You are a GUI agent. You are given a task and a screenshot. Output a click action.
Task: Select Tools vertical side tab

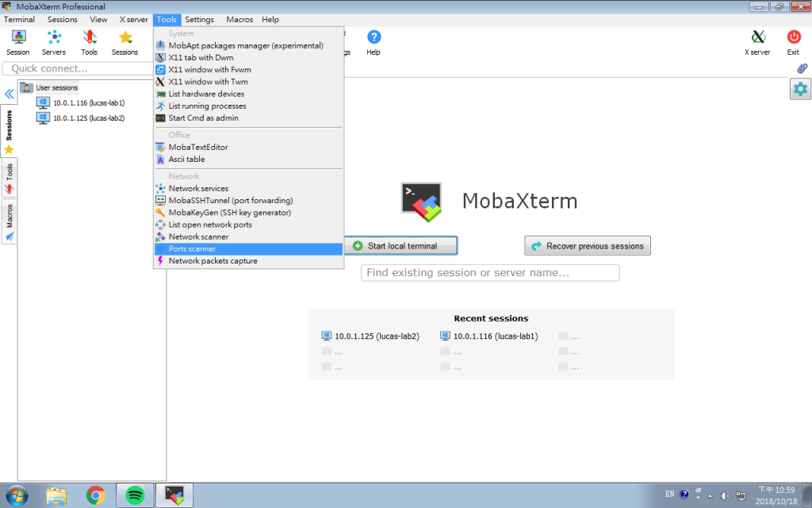(9, 179)
